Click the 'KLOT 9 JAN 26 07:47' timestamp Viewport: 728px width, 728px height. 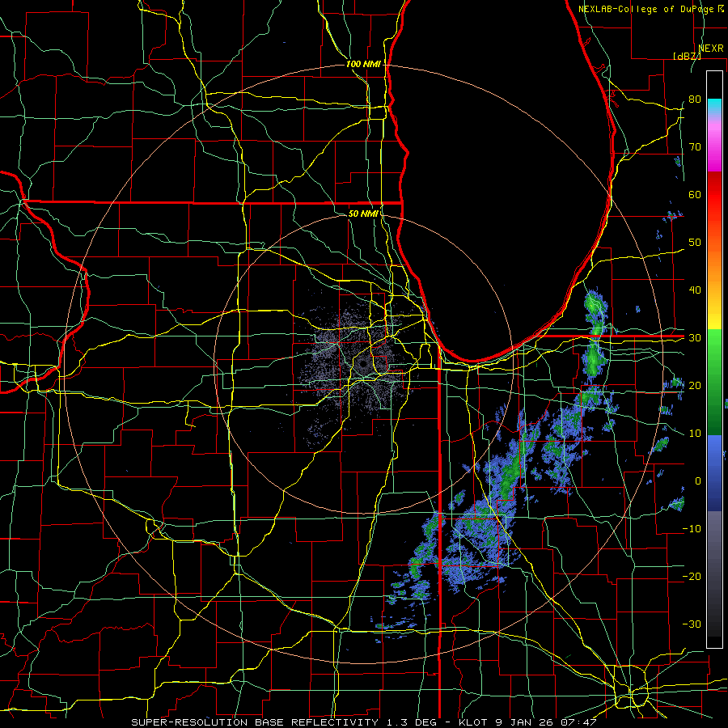527,722
